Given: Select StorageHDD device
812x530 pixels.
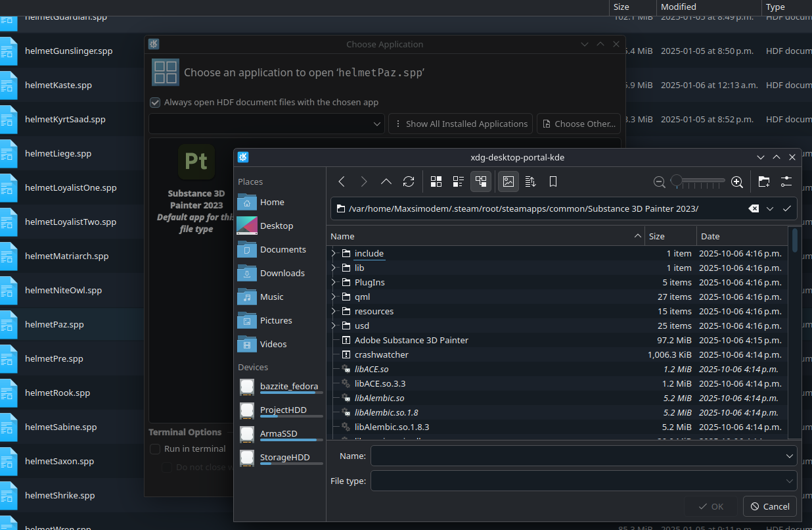Looking at the screenshot, I should click(x=281, y=457).
